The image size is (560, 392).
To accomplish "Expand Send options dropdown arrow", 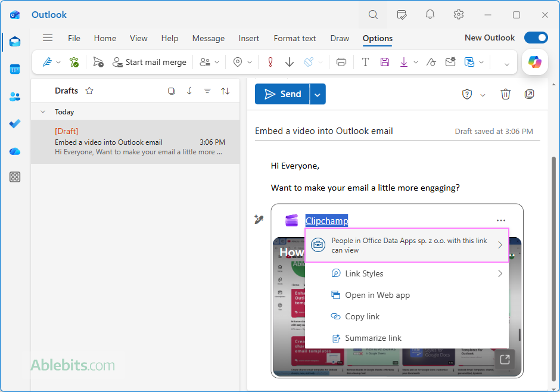I will (x=318, y=94).
